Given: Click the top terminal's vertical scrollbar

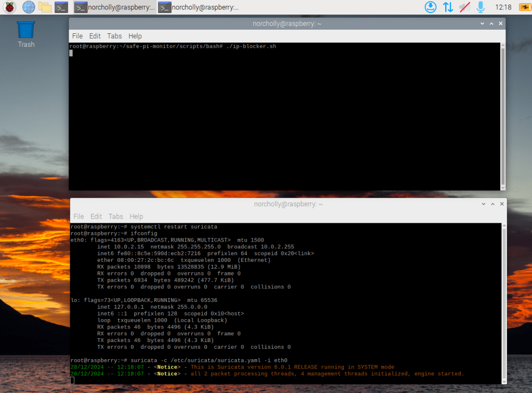Looking at the screenshot, I should pyautogui.click(x=502, y=115).
